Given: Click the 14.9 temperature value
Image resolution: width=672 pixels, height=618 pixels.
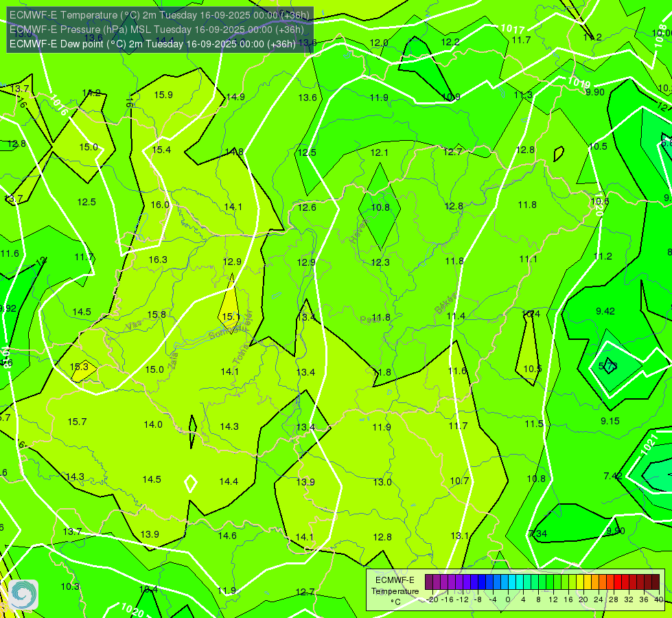Looking at the screenshot, I should tap(235, 97).
